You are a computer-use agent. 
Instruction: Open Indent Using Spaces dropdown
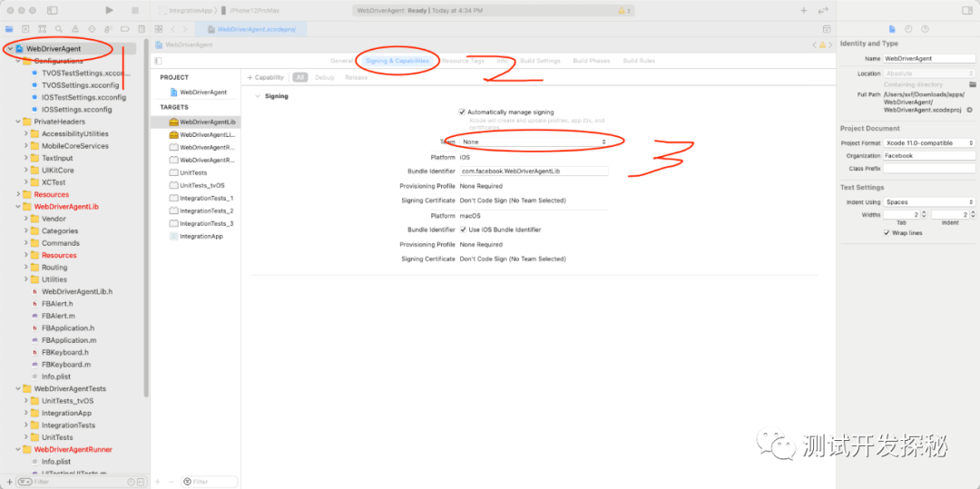tap(929, 202)
